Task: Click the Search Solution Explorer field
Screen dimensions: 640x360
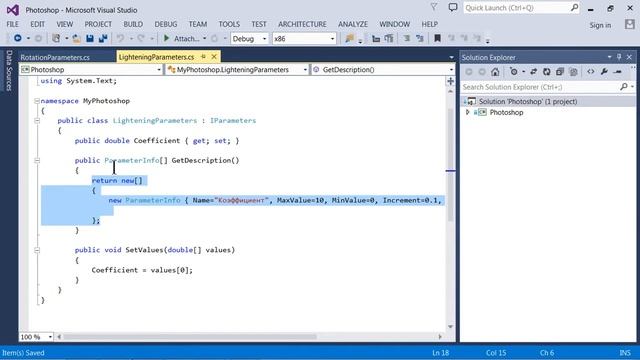Action: click(547, 87)
